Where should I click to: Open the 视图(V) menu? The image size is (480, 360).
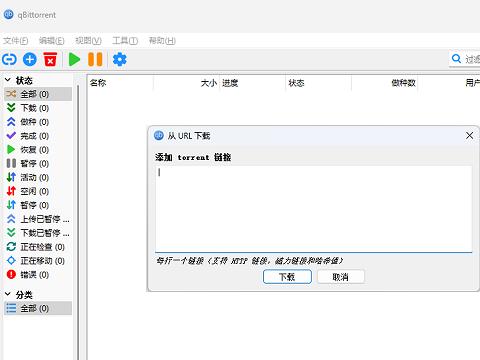[x=88, y=41]
